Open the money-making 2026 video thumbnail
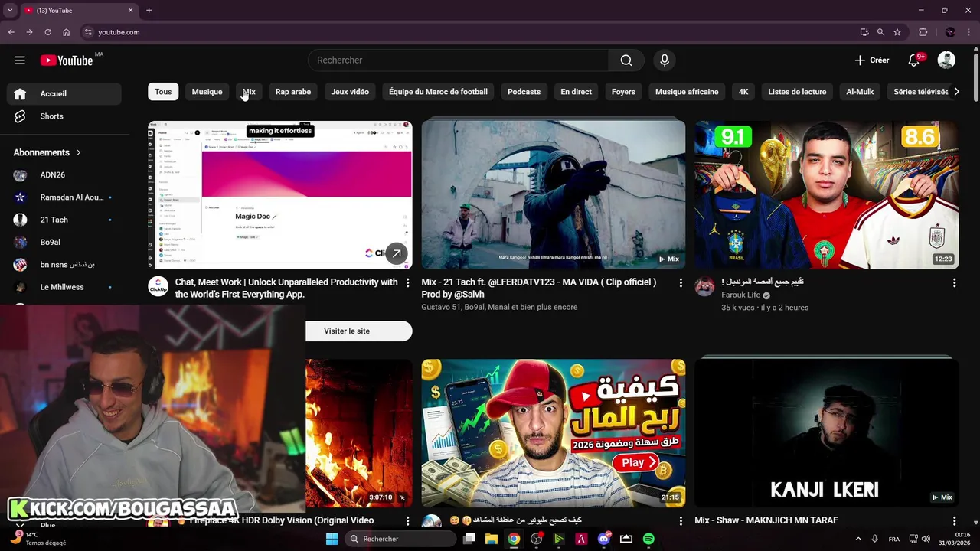Screen dimensions: 980x551 (553, 433)
